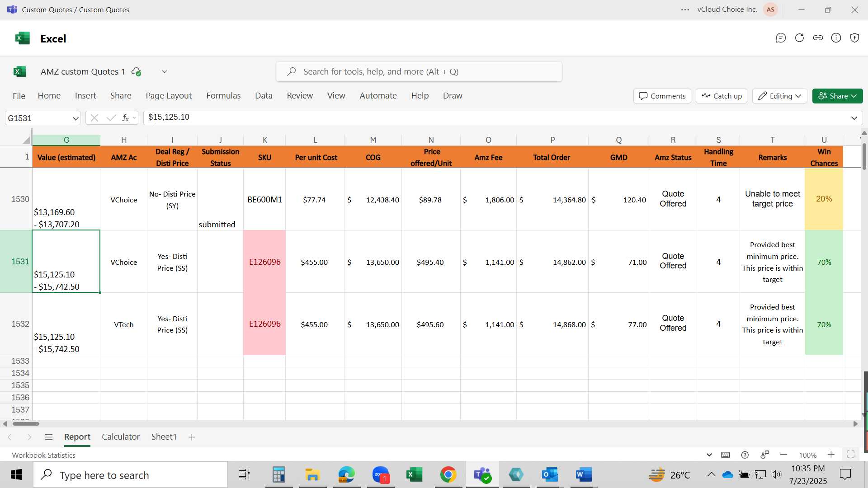The width and height of the screenshot is (868, 488).
Task: Open Calculator app in taskbar
Action: coord(279,475)
